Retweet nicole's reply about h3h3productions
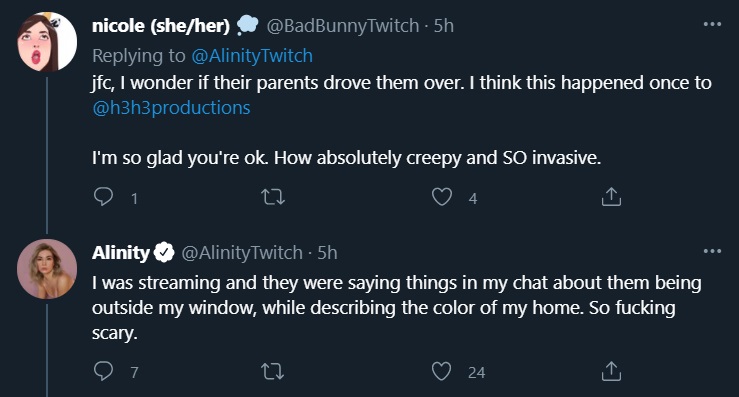This screenshot has height=397, width=739. 273,197
